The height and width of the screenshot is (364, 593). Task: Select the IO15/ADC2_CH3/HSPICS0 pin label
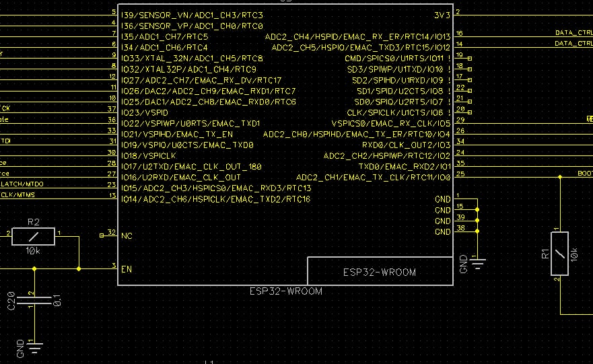216,188
